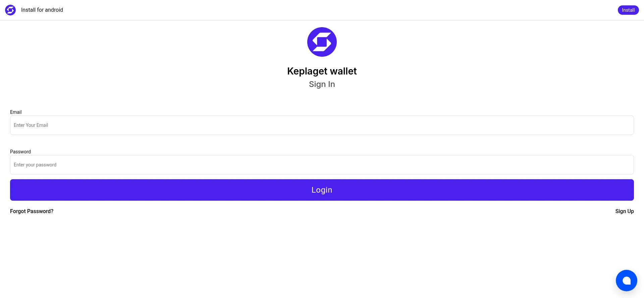
Task: Click the Install for android banner text
Action: pyautogui.click(x=42, y=10)
